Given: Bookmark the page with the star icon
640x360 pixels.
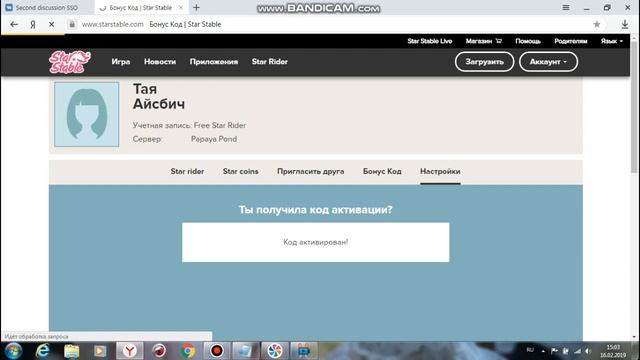Looking at the screenshot, I should [x=597, y=24].
